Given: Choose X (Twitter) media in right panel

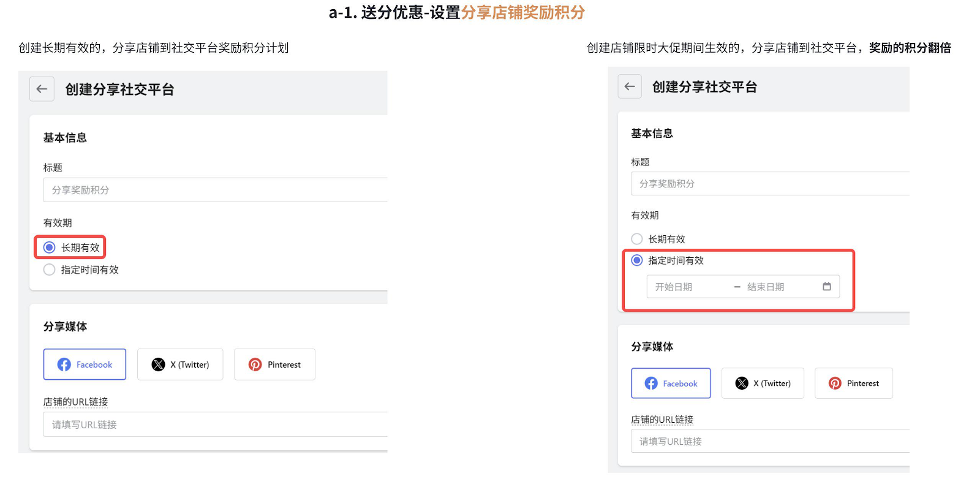Looking at the screenshot, I should coord(763,384).
